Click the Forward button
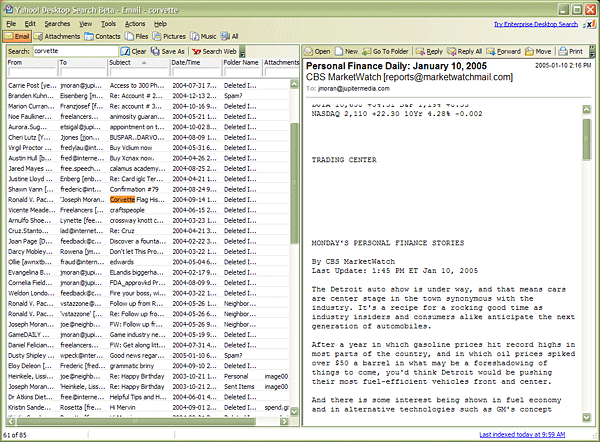600x442 pixels. pyautogui.click(x=504, y=51)
